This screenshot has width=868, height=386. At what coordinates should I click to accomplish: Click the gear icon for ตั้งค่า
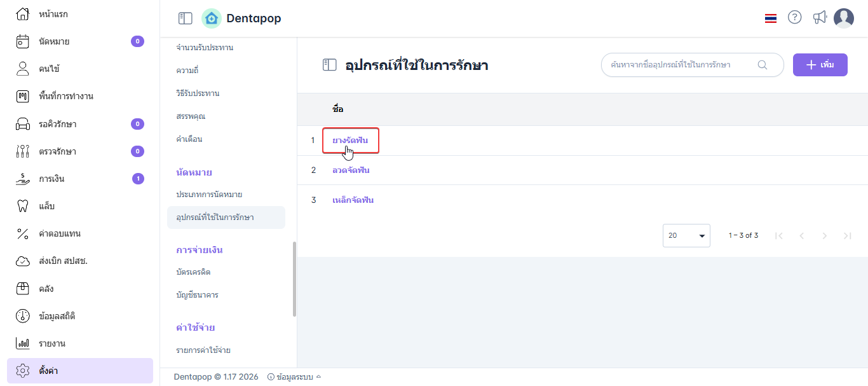(x=22, y=371)
